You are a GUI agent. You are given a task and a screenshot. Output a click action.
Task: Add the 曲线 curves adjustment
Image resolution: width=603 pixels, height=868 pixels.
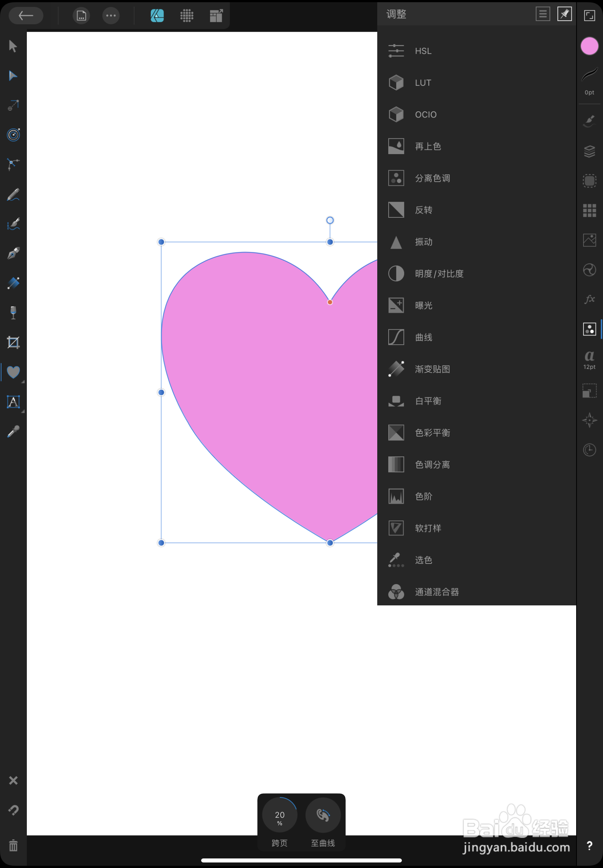[x=477, y=337]
